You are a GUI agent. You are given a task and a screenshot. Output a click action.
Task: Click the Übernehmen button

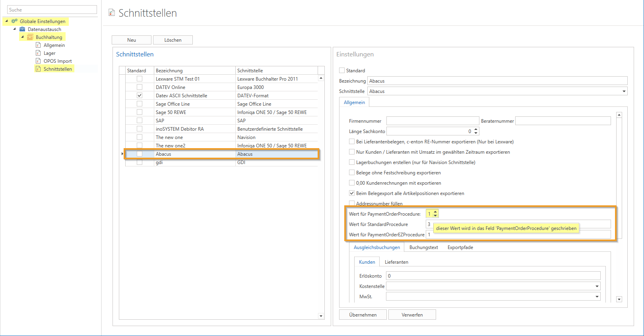[363, 315]
